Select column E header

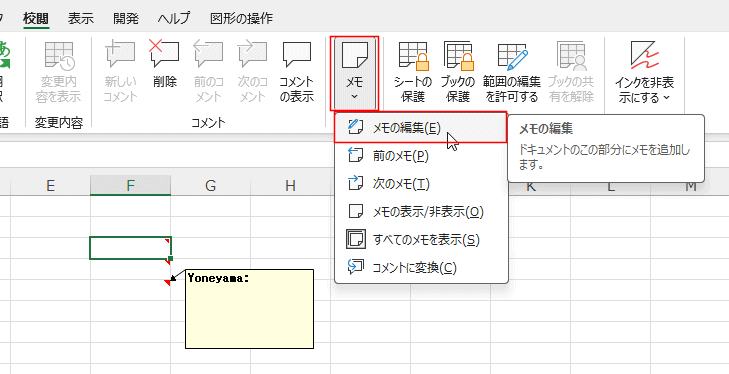click(50, 186)
